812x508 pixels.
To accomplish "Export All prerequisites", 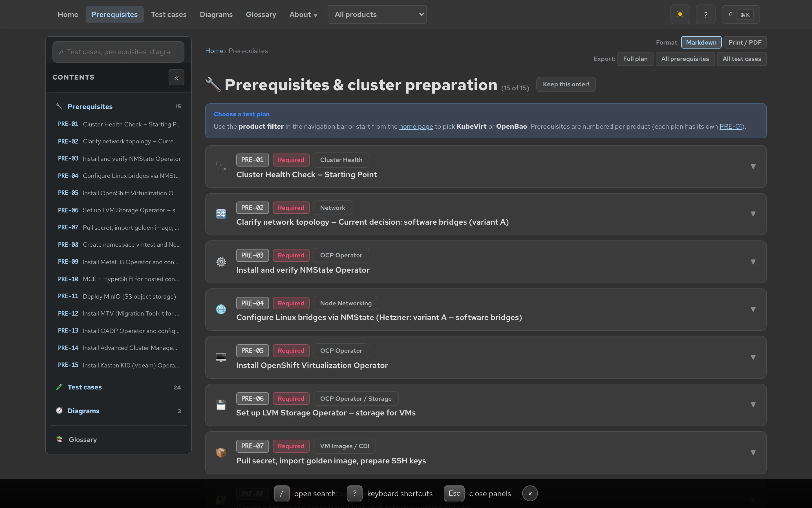I will tap(685, 59).
